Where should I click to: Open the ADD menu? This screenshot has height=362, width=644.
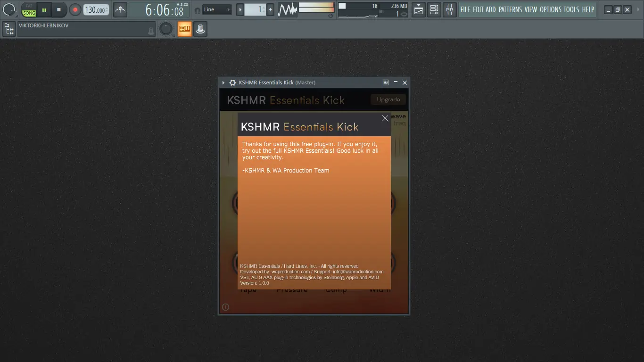point(491,9)
